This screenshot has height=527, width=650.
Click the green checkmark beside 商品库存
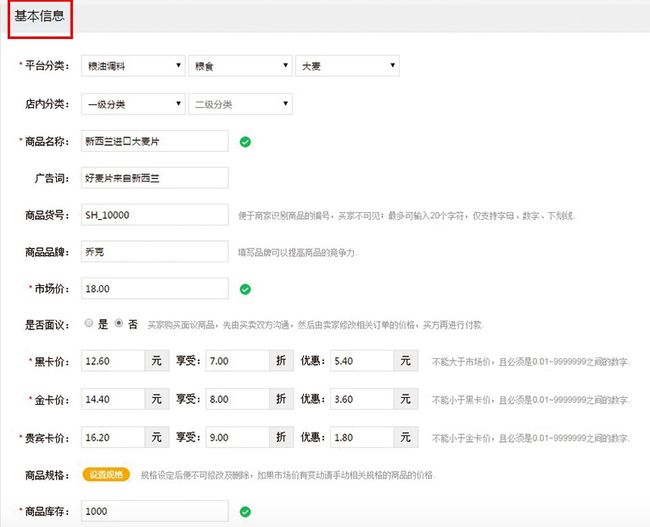click(245, 512)
